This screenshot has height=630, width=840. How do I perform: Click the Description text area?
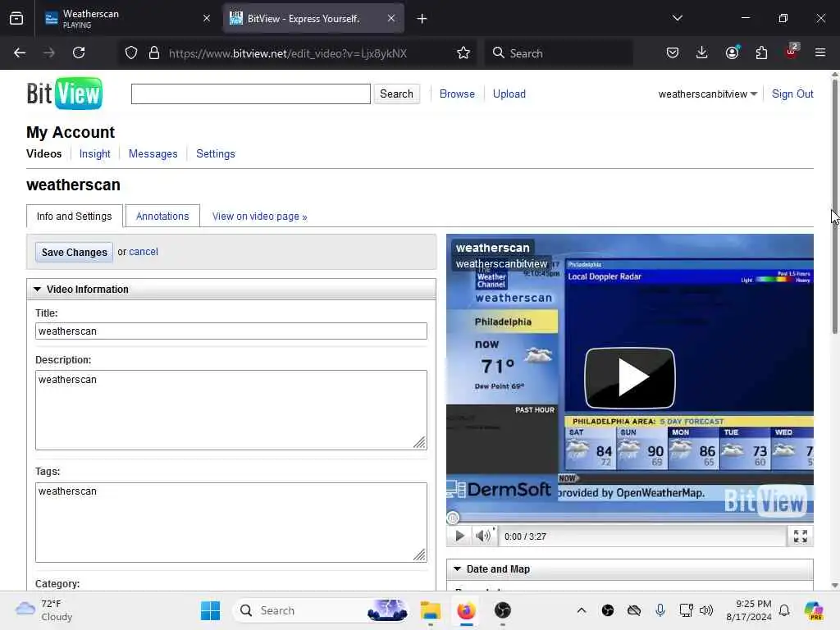point(231,410)
